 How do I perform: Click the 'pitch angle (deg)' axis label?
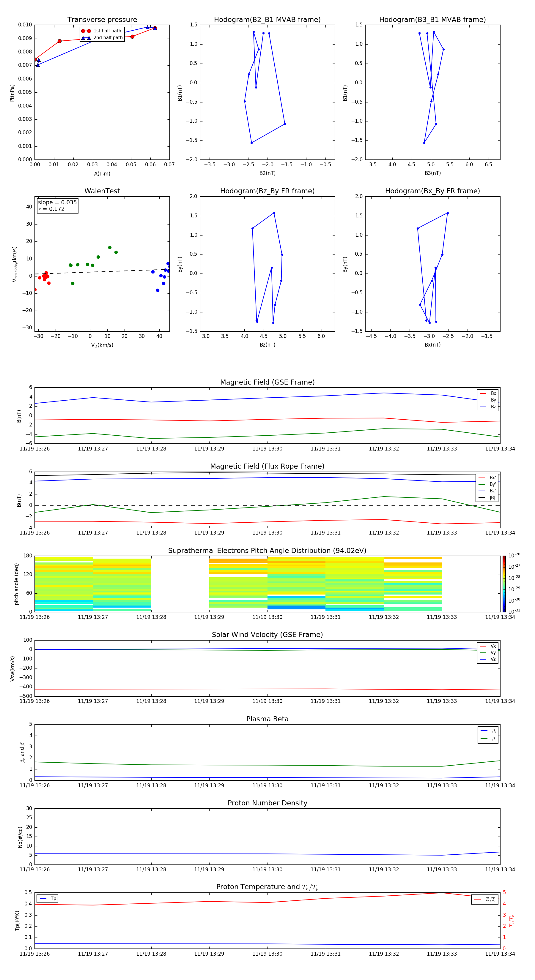(x=16, y=584)
